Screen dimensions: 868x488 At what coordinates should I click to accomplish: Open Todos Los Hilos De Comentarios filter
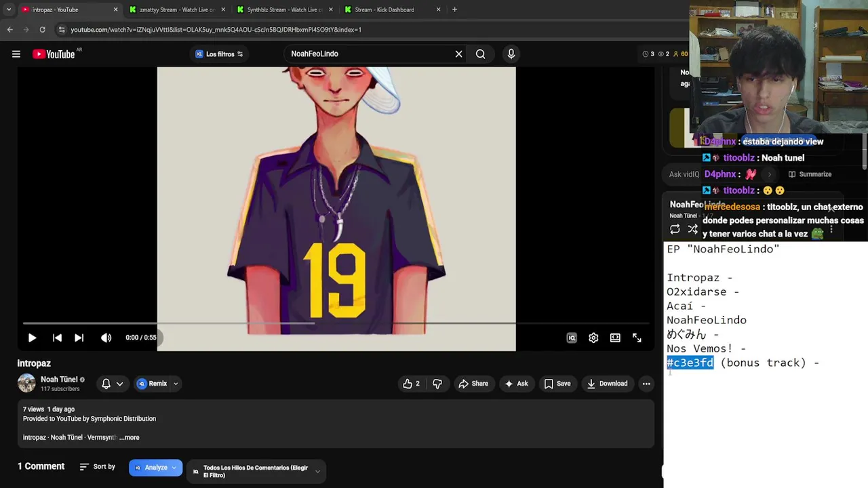(256, 471)
